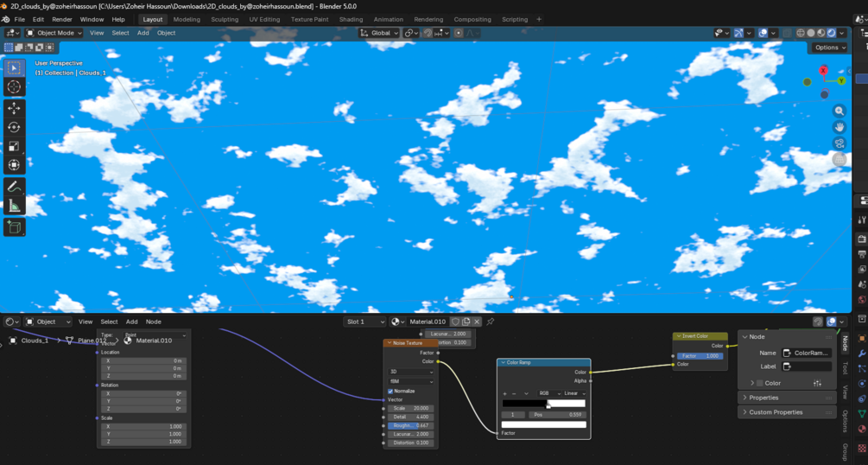This screenshot has height=465, width=868.
Task: Open the Material properties tab icon
Action: pos(862,429)
